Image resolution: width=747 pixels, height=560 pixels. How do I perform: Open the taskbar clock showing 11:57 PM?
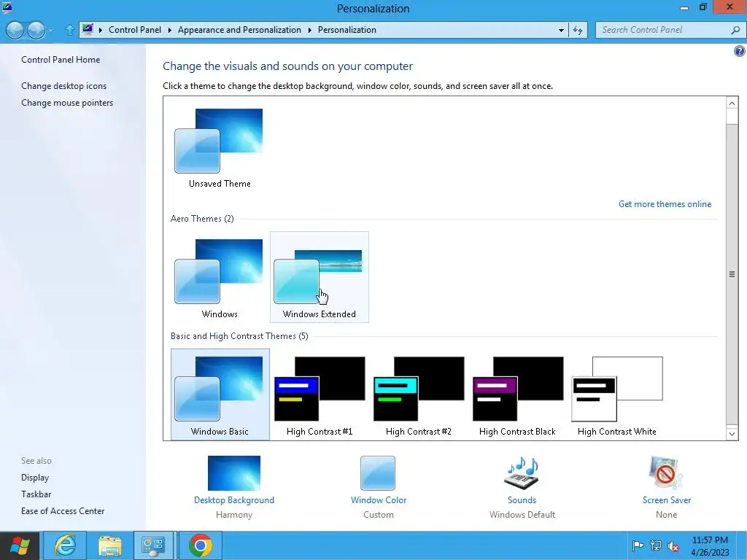710,546
